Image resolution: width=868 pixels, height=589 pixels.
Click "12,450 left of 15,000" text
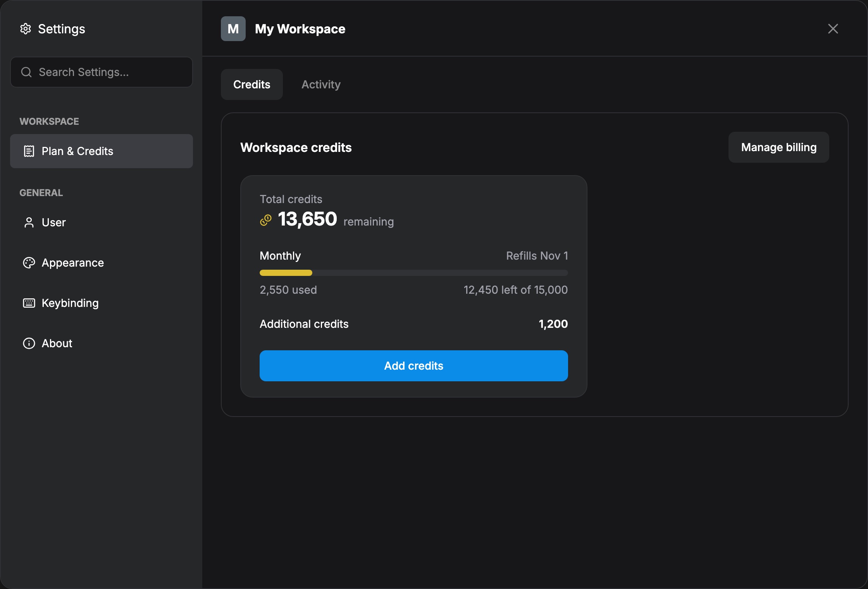[516, 290]
